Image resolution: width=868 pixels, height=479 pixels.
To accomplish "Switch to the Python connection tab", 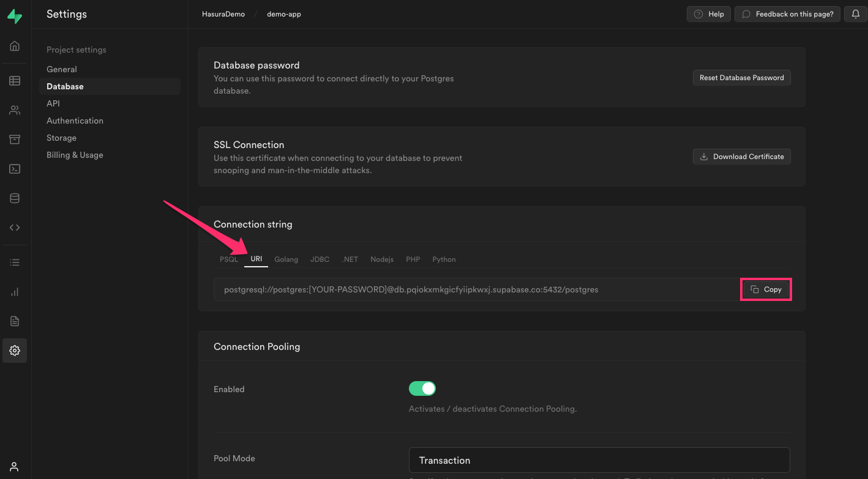I will (444, 259).
